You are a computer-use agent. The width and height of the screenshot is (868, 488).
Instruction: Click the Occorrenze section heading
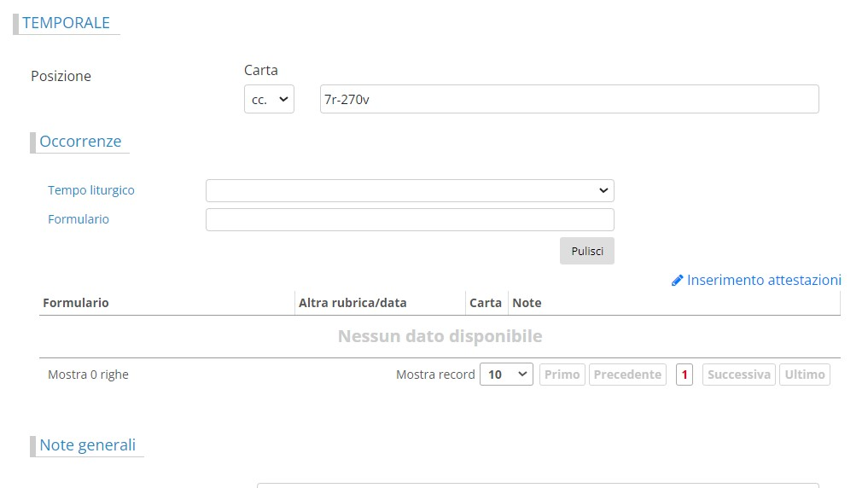pyautogui.click(x=80, y=142)
